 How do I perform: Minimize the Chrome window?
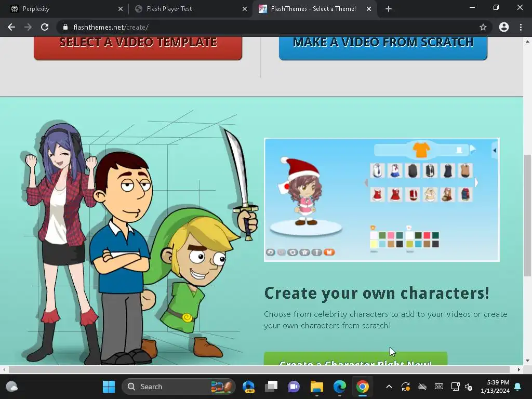pyautogui.click(x=472, y=7)
